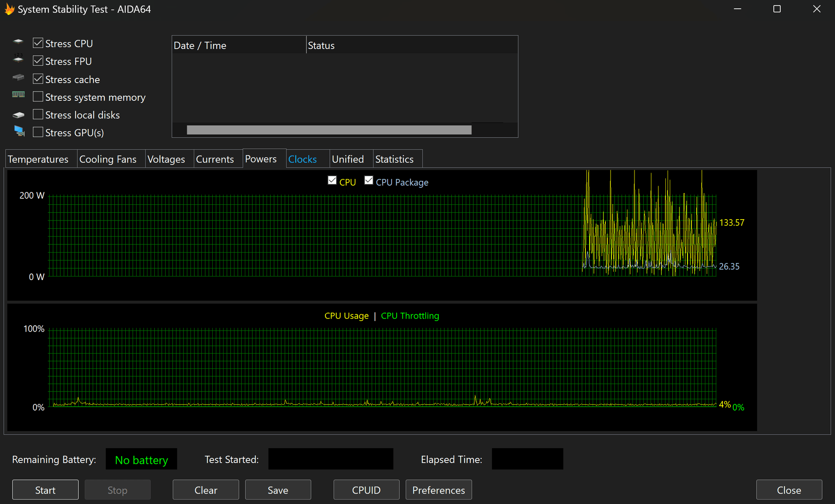The width and height of the screenshot is (835, 504).
Task: Enable Stress system memory checkbox
Action: (38, 97)
